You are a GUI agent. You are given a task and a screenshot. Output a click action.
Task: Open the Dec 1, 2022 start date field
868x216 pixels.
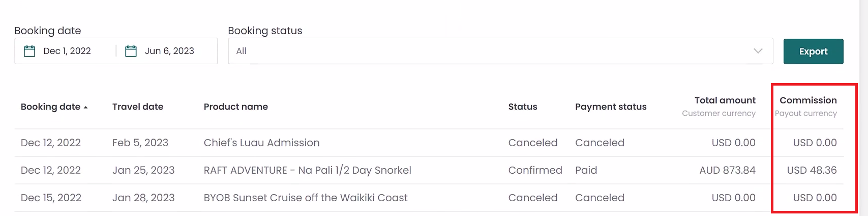tap(65, 51)
